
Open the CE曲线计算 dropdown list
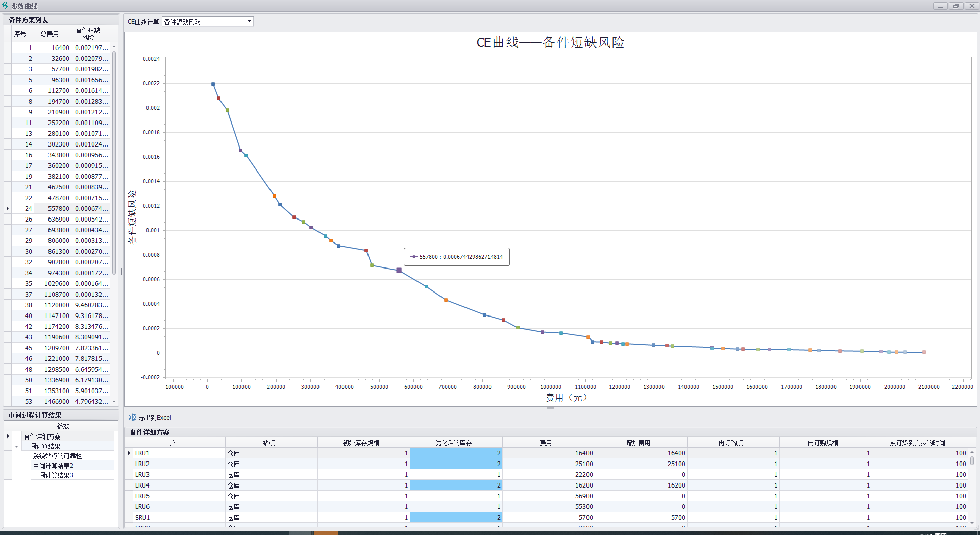(x=249, y=21)
